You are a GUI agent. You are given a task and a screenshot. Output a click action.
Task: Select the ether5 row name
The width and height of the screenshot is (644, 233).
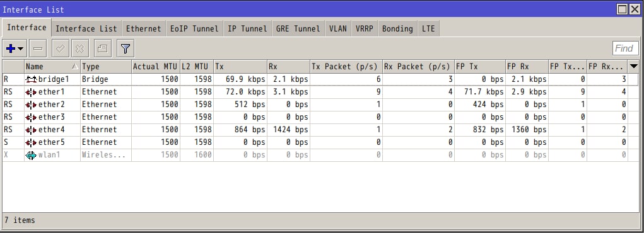[x=51, y=143]
